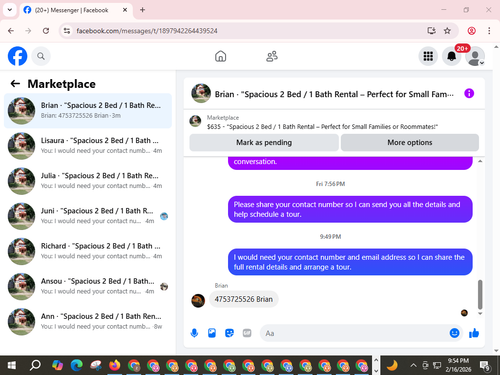The image size is (500, 375).
Task: Open Ansou conversation in list
Action: pyautogui.click(x=88, y=286)
